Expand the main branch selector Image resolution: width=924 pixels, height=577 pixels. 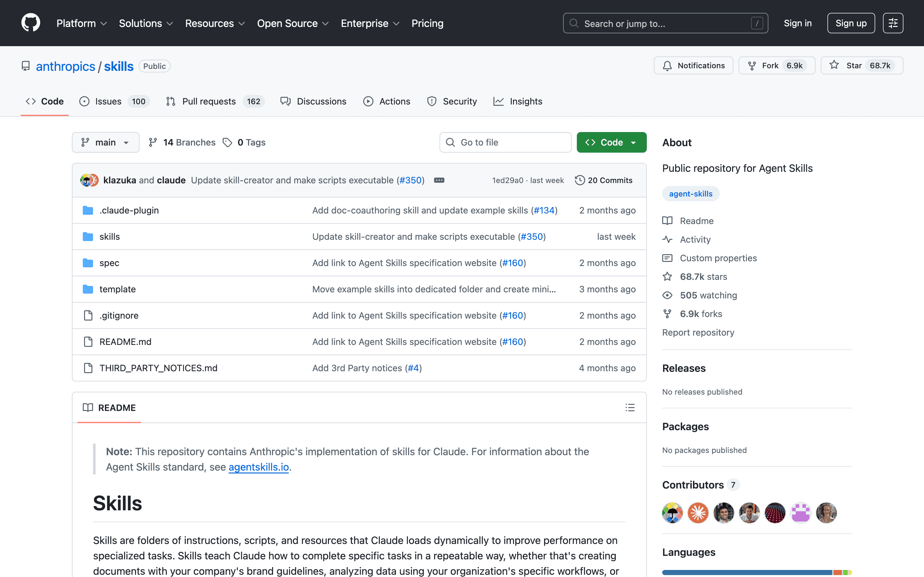(x=105, y=142)
